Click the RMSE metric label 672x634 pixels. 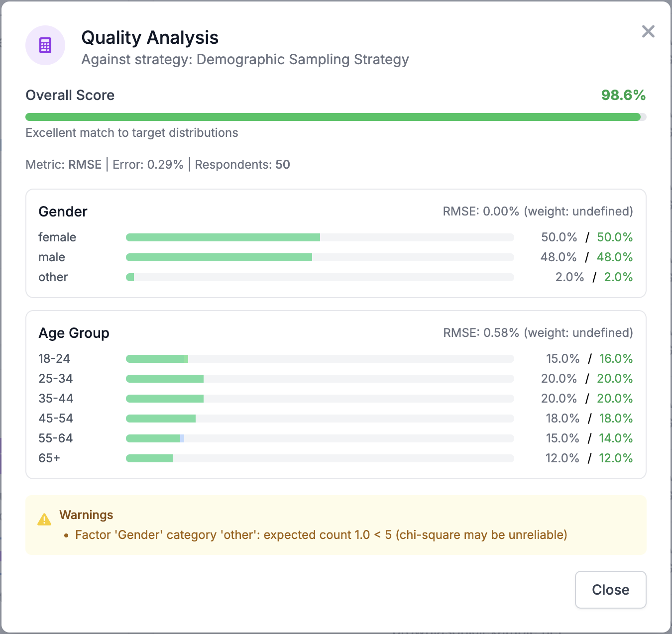coord(85,164)
